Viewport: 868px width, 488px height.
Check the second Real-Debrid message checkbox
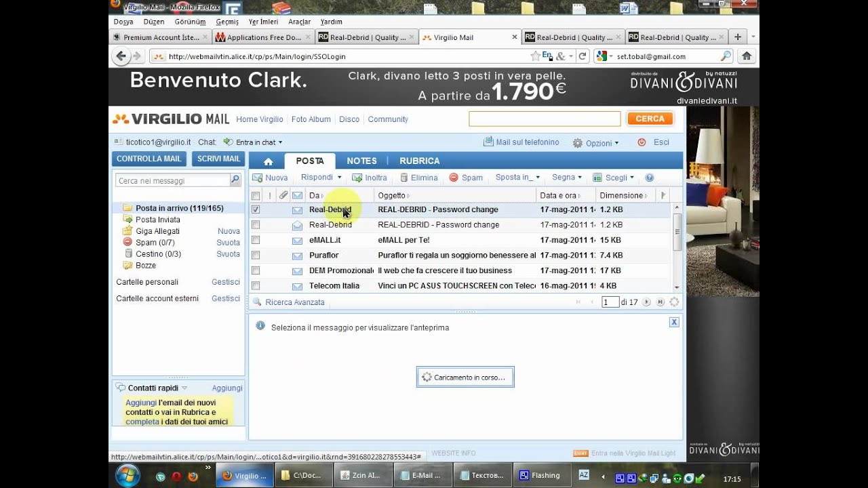click(256, 224)
